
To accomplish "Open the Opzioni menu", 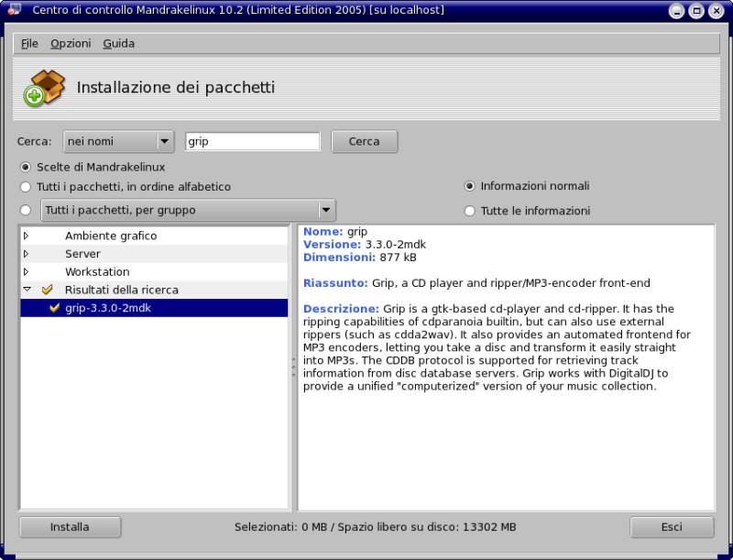I will 71,44.
